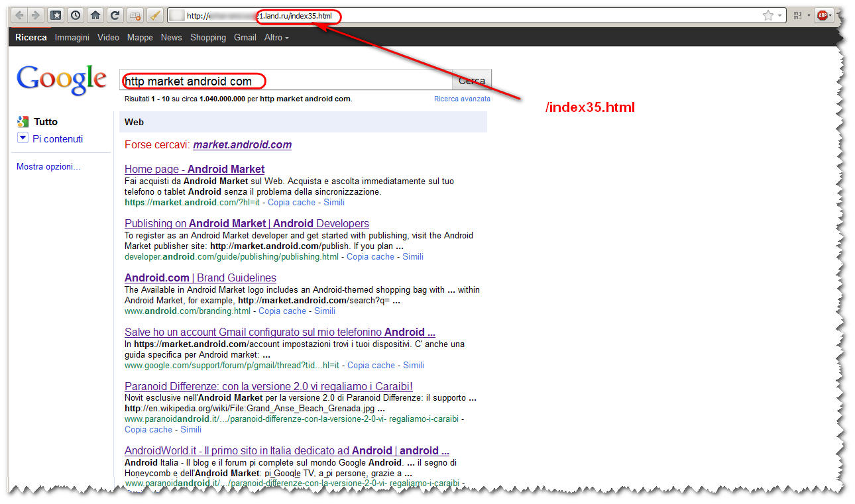Open the history clock button
The width and height of the screenshot is (855, 504).
coord(76,15)
